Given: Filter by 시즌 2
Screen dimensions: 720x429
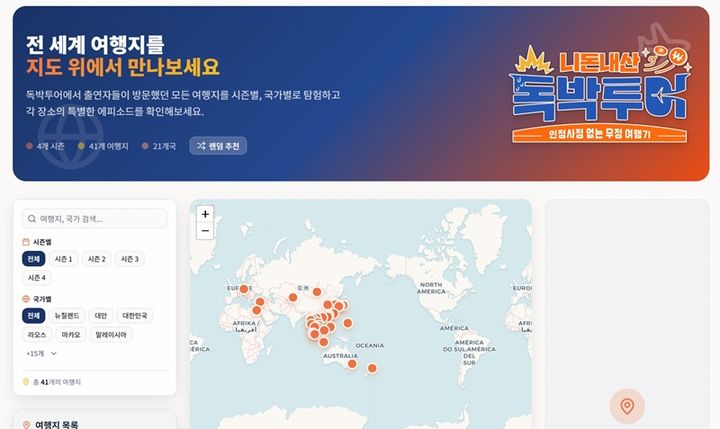Looking at the screenshot, I should 97,259.
